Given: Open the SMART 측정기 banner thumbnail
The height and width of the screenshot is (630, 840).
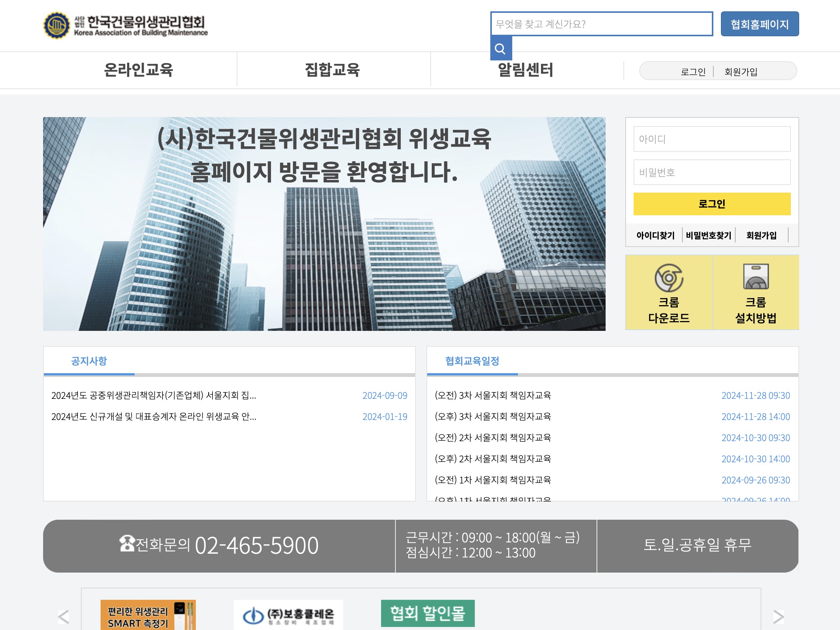Looking at the screenshot, I should point(148,615).
